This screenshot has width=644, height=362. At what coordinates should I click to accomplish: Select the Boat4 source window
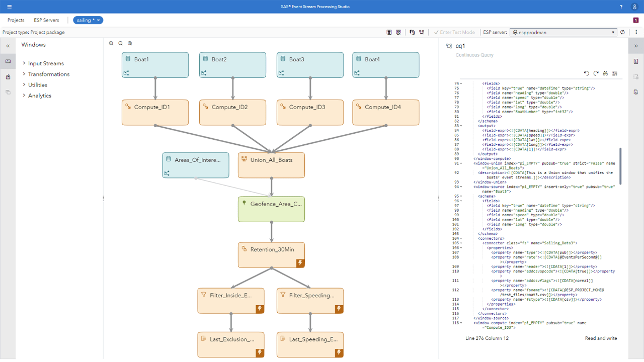(x=386, y=65)
